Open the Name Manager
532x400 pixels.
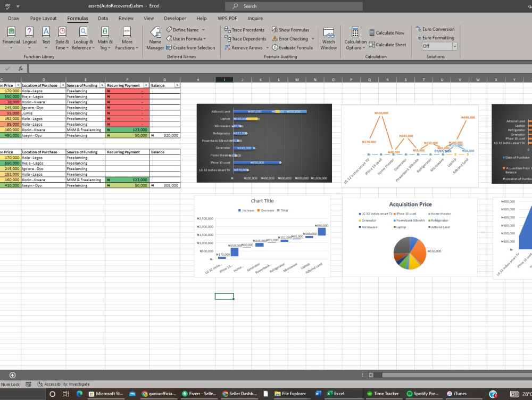click(x=155, y=38)
